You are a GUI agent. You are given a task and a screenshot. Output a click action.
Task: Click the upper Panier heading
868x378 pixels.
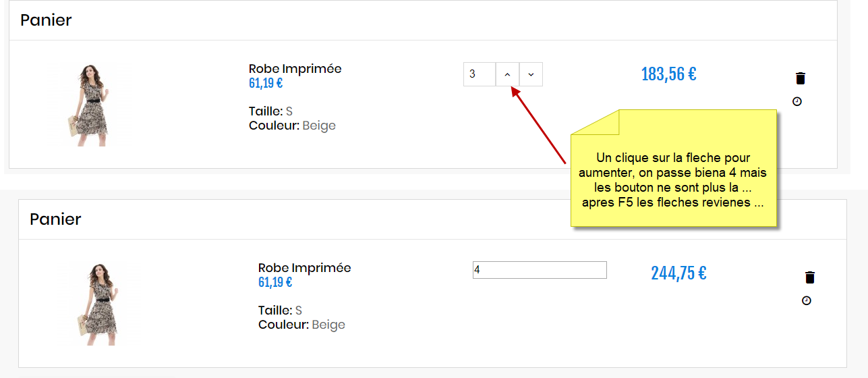[46, 20]
